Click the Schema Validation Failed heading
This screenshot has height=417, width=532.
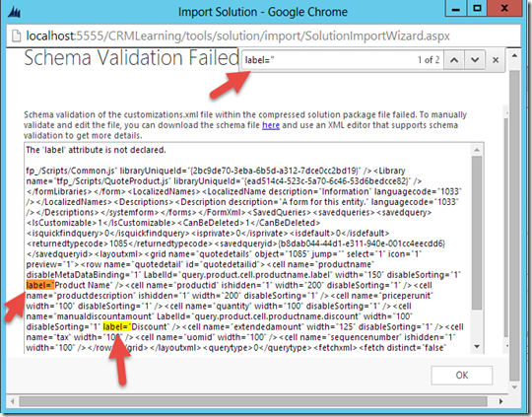tap(131, 58)
